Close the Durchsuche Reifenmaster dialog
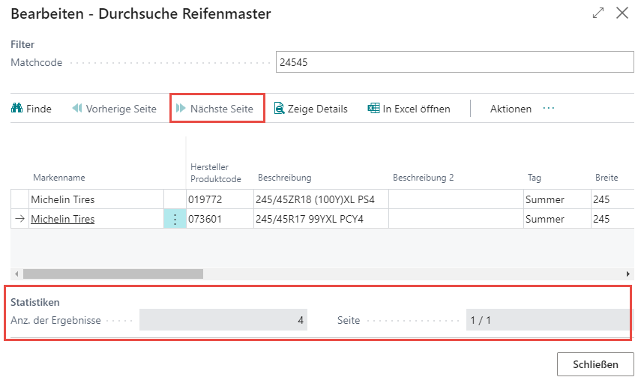This screenshot has height=386, width=641. 622,13
